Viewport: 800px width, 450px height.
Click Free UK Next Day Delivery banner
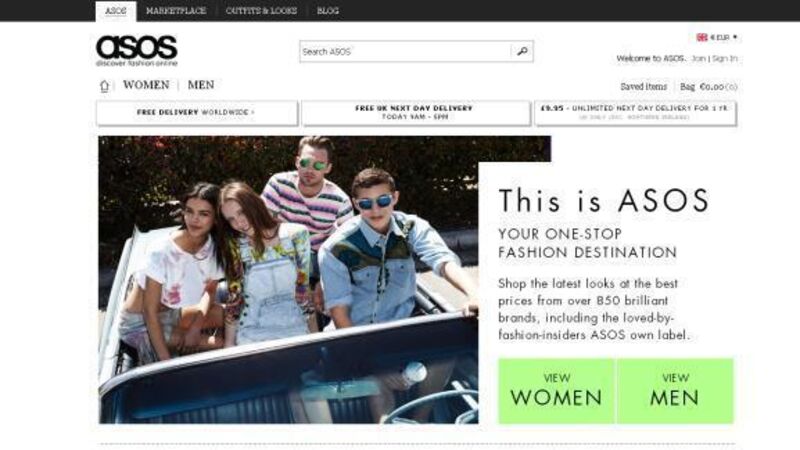coord(414,113)
